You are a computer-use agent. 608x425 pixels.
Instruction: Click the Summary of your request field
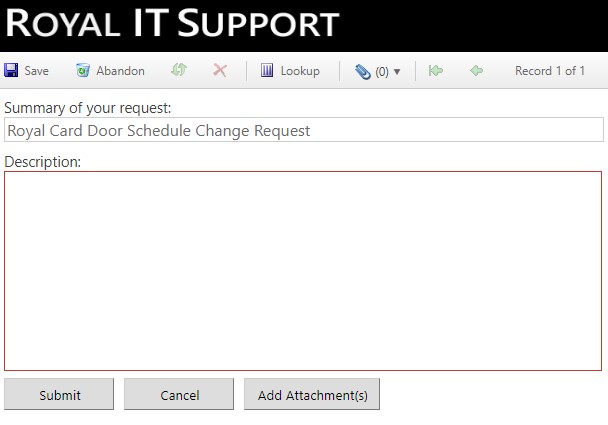point(304,130)
